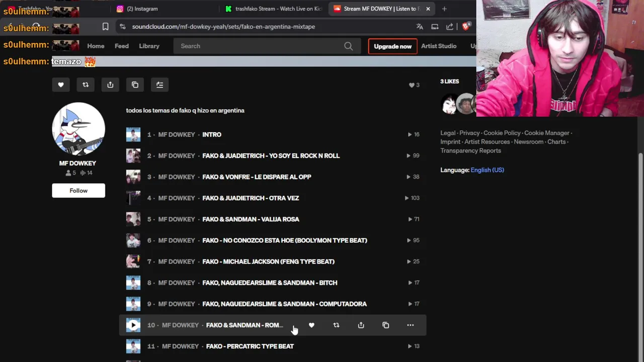
Task: Click the artwork thumbnail of track 7
Action: pyautogui.click(x=133, y=261)
